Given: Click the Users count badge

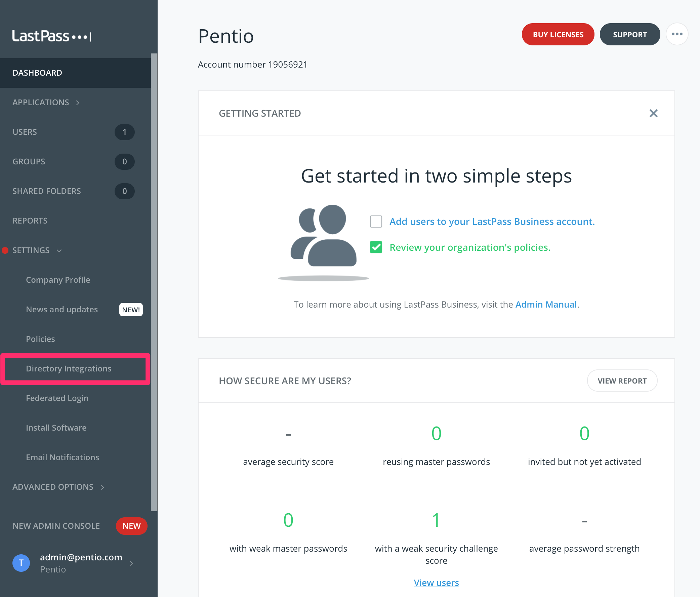Looking at the screenshot, I should (x=124, y=132).
